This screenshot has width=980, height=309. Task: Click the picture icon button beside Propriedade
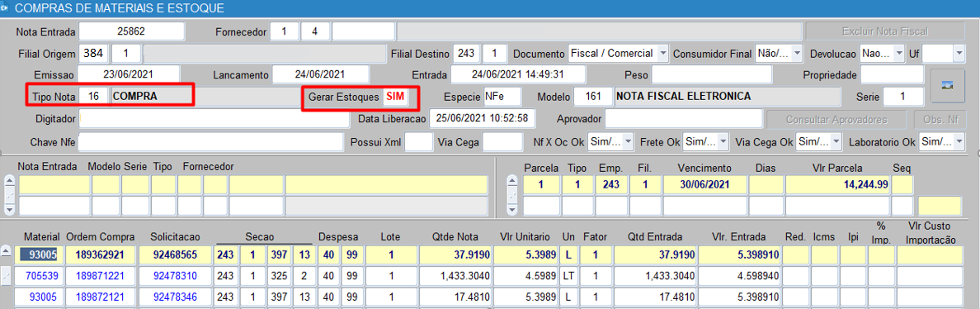tap(947, 86)
